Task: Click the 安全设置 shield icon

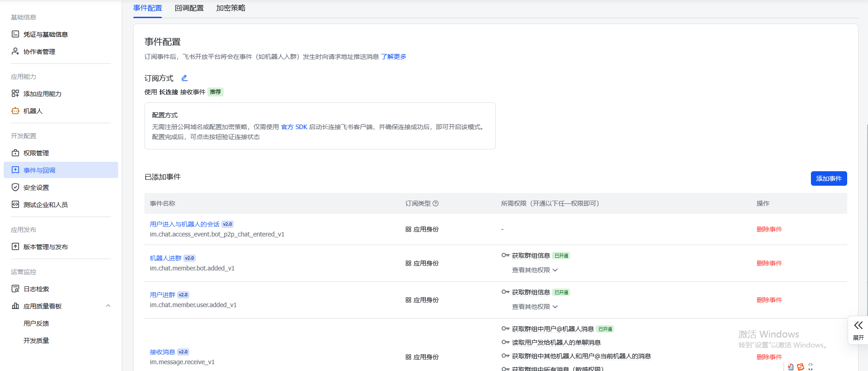Action: (x=15, y=187)
